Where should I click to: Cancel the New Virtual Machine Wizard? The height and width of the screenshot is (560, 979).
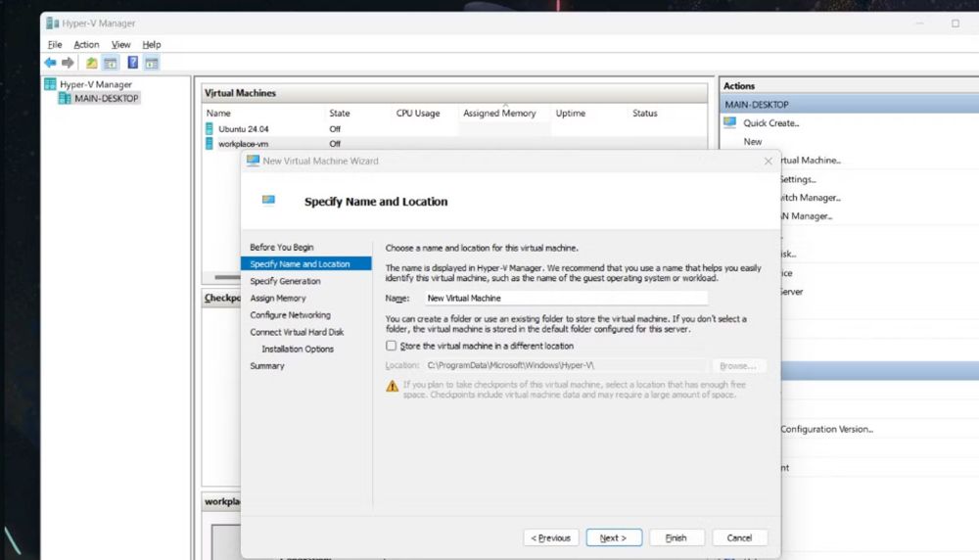pyautogui.click(x=739, y=537)
